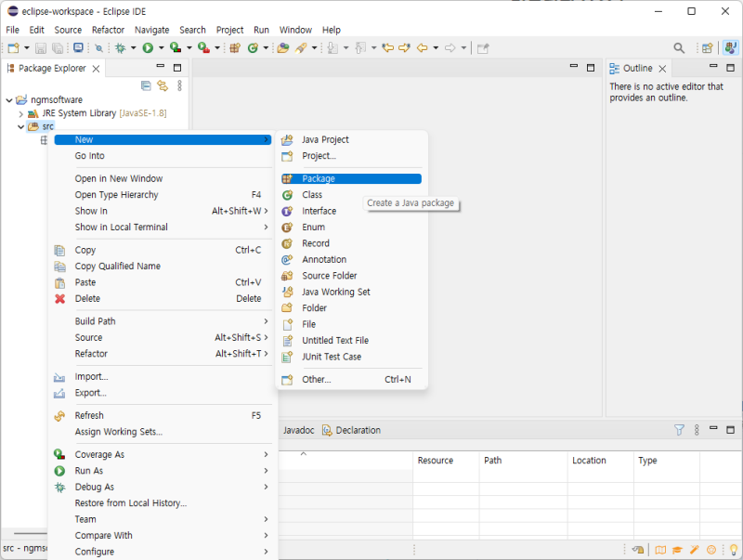Close the Package Explorer tab

tap(96, 69)
